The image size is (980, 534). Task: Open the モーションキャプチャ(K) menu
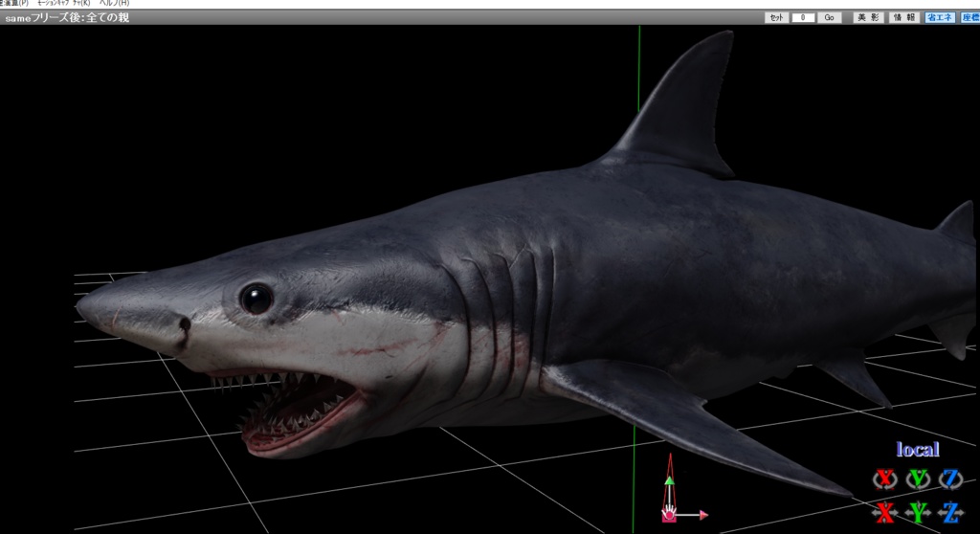64,3
